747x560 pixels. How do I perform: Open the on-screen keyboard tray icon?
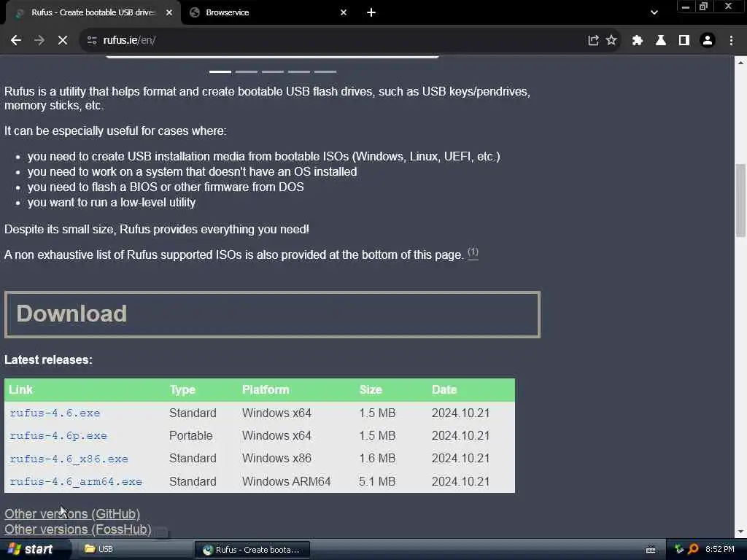point(650,550)
